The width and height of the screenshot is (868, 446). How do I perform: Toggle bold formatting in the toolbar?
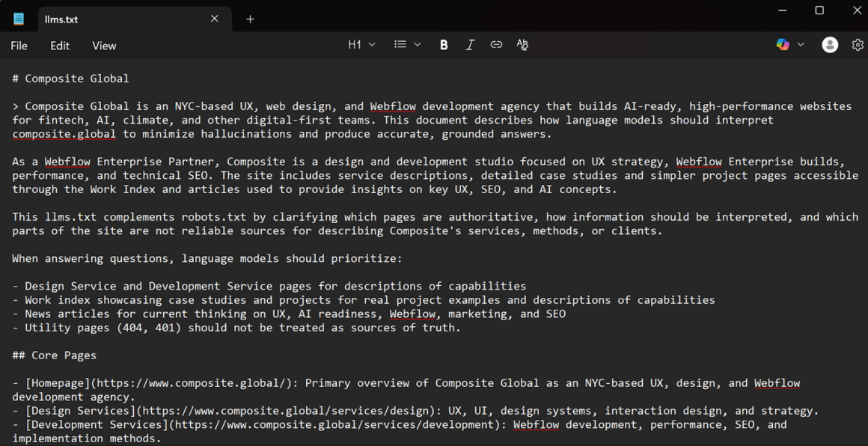coord(444,45)
